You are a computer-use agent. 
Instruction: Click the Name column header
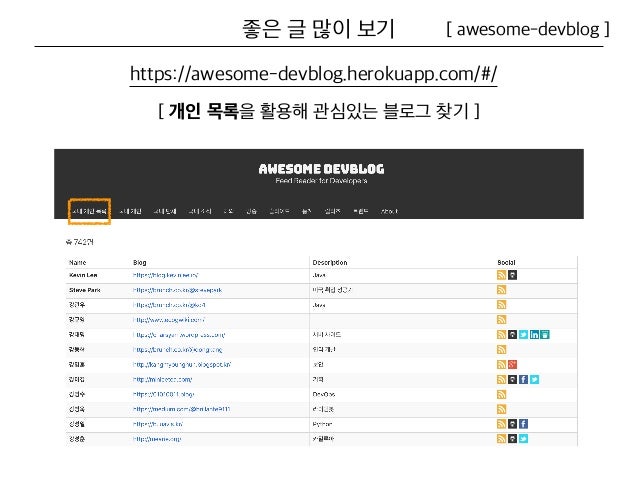pos(77,262)
